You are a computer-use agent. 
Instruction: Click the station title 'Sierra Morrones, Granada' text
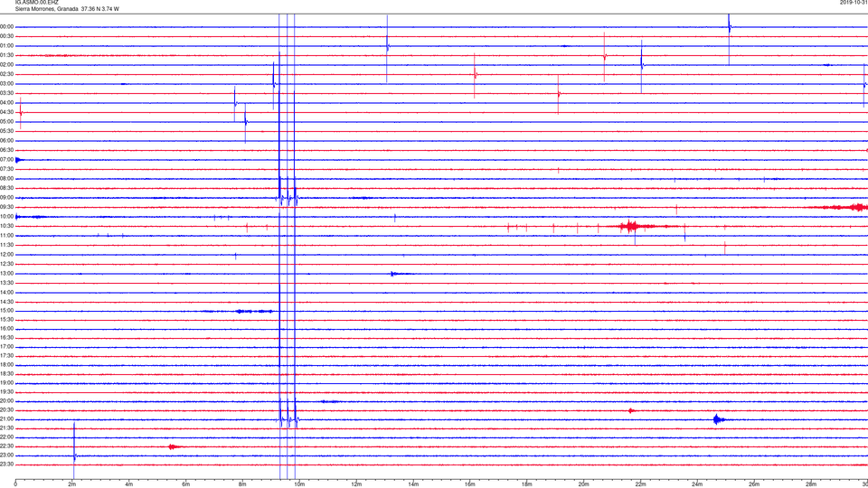(46, 9)
